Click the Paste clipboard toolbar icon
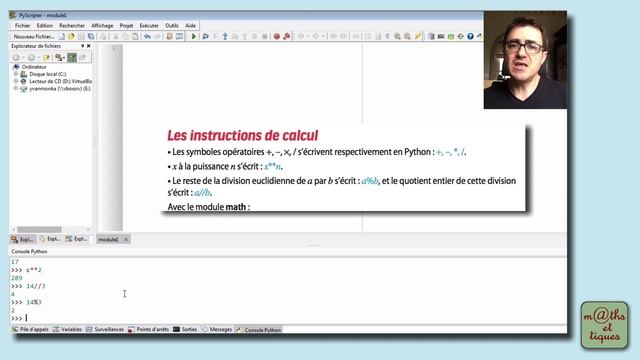 pyautogui.click(x=135, y=36)
